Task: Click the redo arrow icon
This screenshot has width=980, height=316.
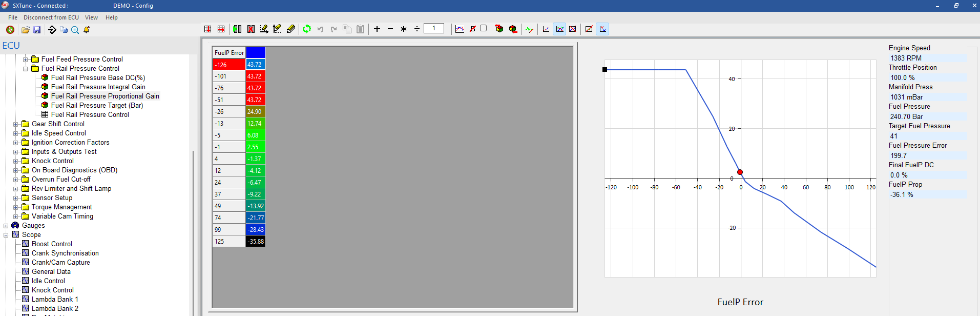Action: (333, 29)
